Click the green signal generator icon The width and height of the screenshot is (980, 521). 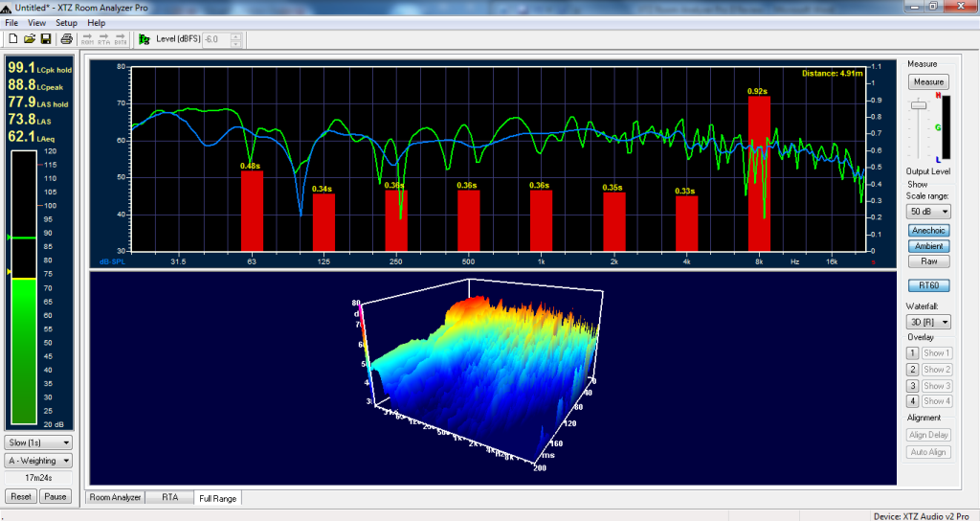coord(144,39)
